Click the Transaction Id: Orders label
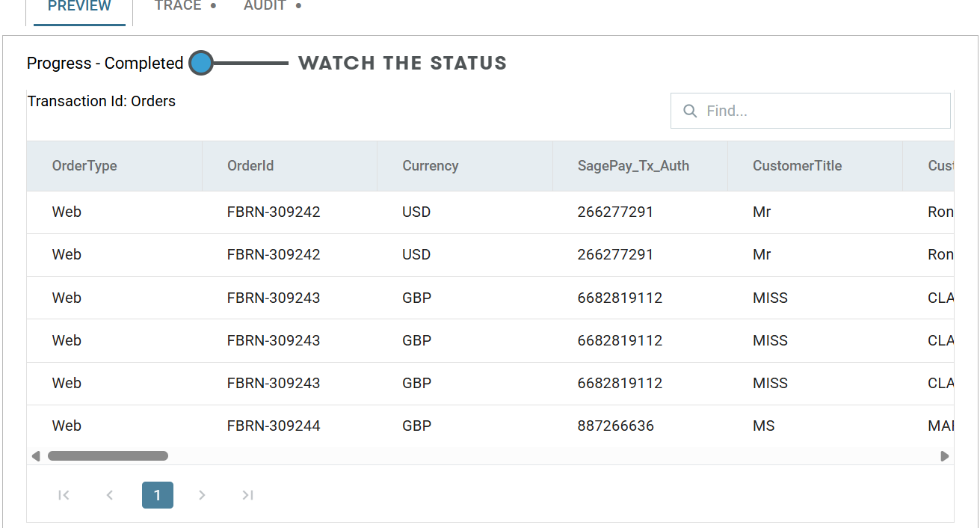Image resolution: width=980 pixels, height=528 pixels. point(102,101)
